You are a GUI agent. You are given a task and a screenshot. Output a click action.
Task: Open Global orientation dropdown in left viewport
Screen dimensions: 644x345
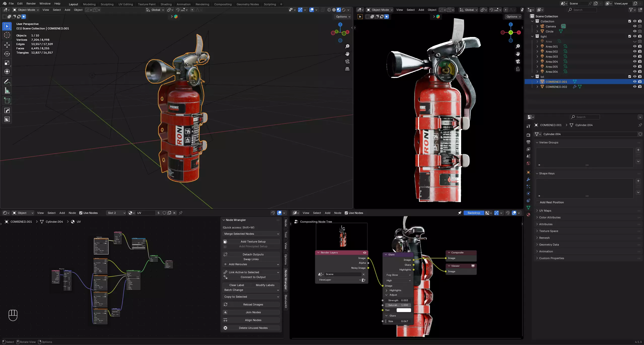click(155, 10)
